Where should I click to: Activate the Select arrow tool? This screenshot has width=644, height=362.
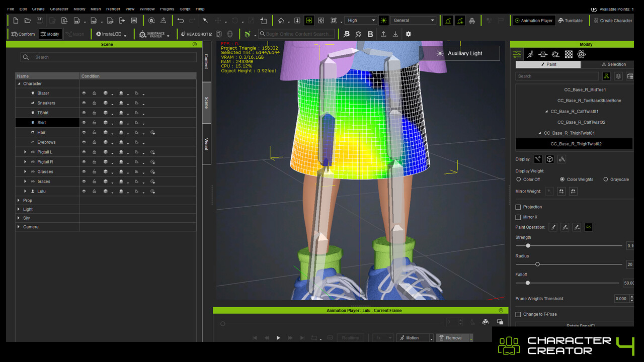click(x=205, y=21)
